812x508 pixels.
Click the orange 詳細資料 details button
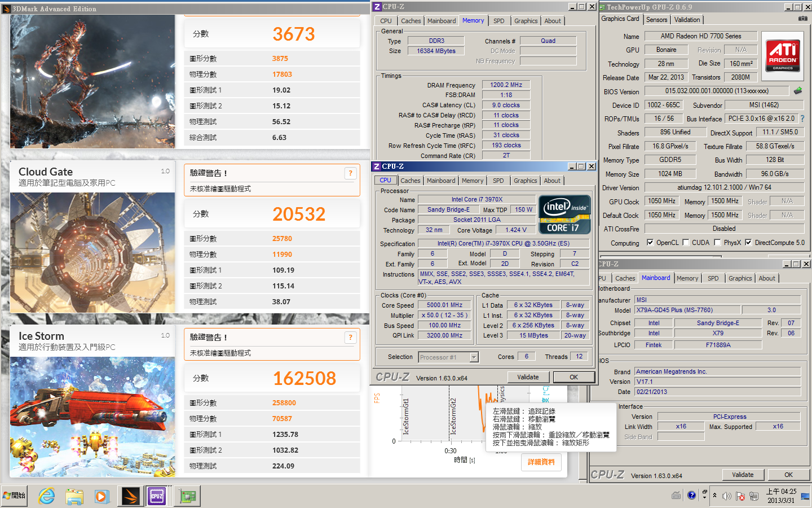click(541, 462)
